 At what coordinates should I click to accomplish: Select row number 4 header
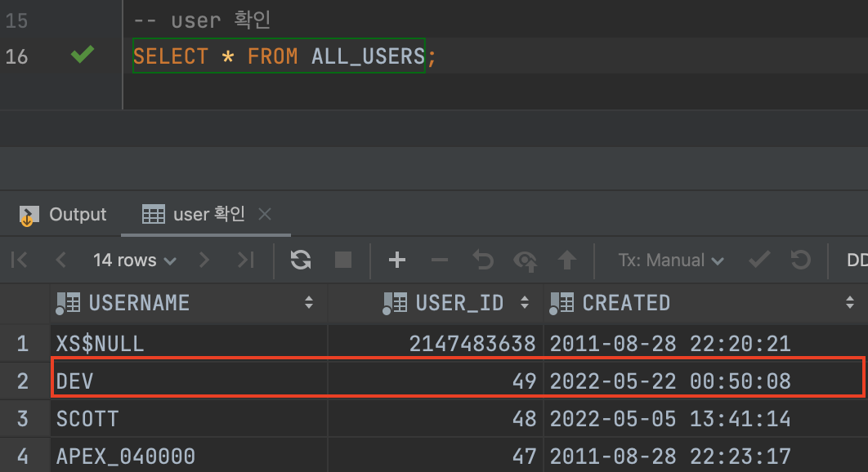[x=23, y=456]
